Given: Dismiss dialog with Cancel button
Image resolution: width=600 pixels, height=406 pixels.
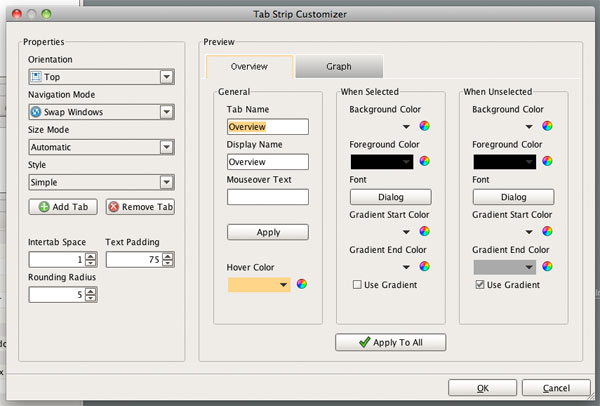Looking at the screenshot, I should click(x=556, y=388).
